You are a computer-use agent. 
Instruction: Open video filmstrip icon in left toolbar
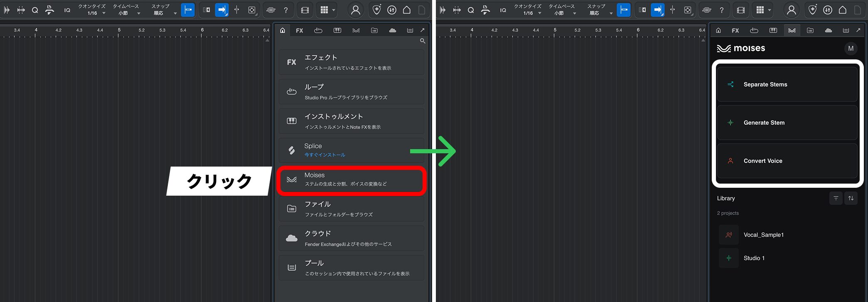(305, 10)
